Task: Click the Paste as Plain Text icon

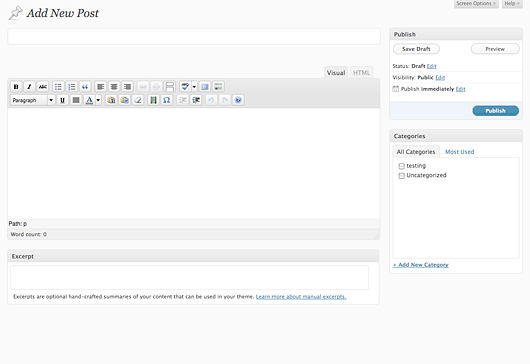Action: tap(111, 100)
